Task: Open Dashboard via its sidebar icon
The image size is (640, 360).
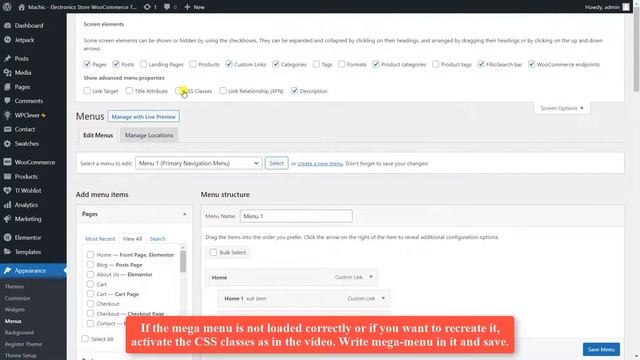Action: (x=7, y=25)
